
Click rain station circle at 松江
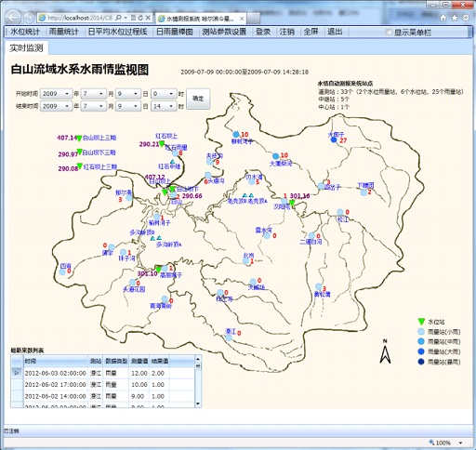(340, 212)
